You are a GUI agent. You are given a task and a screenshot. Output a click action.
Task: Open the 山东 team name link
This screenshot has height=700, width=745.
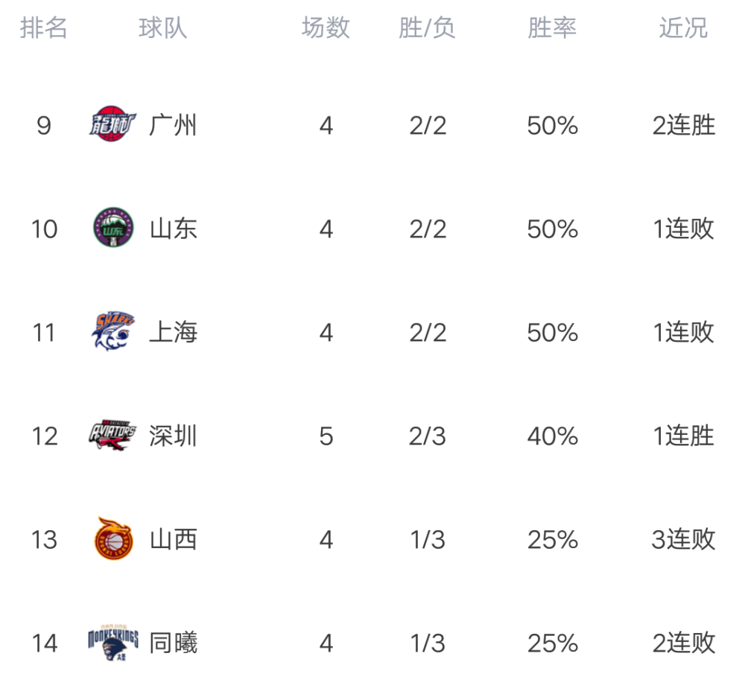[174, 228]
